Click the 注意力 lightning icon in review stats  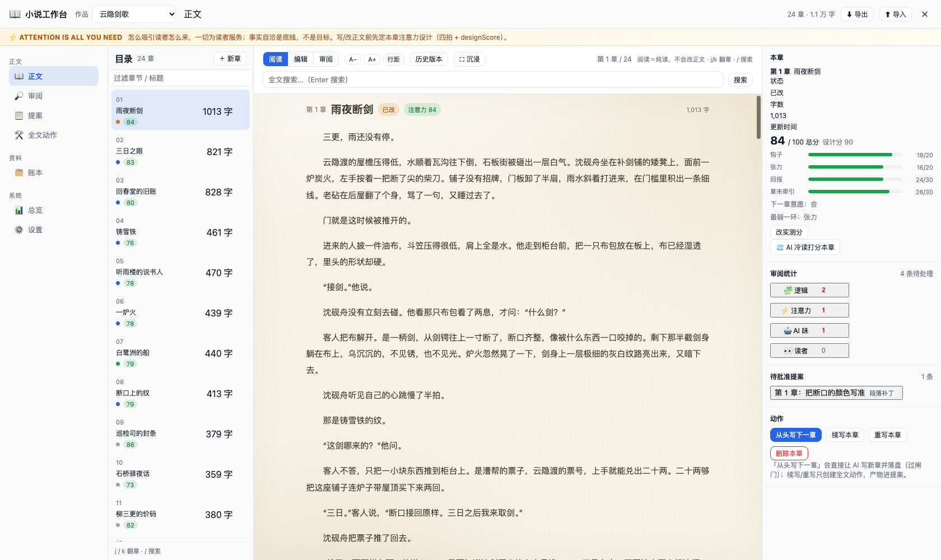785,310
